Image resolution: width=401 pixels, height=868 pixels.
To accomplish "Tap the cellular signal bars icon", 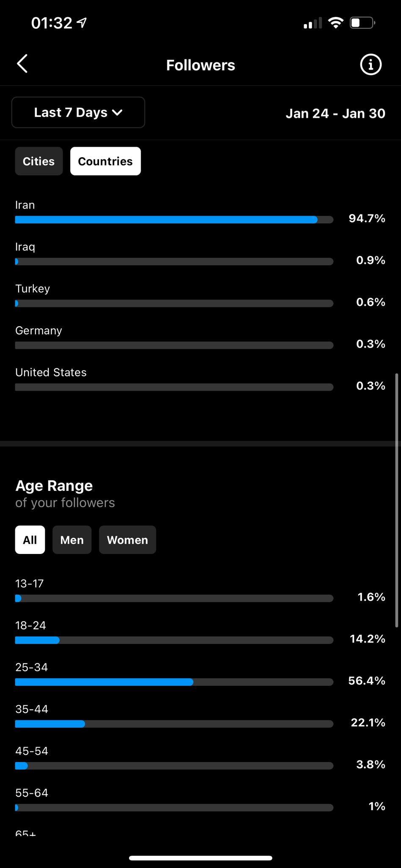I will coord(313,23).
